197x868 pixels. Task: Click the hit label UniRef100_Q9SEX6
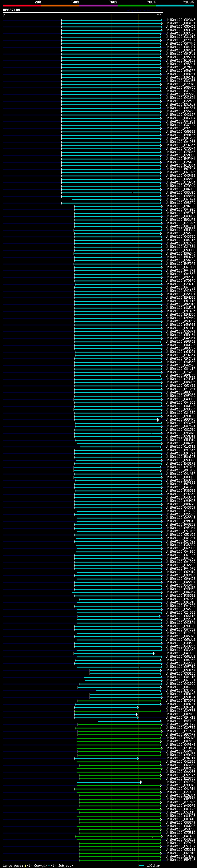coord(180,33)
